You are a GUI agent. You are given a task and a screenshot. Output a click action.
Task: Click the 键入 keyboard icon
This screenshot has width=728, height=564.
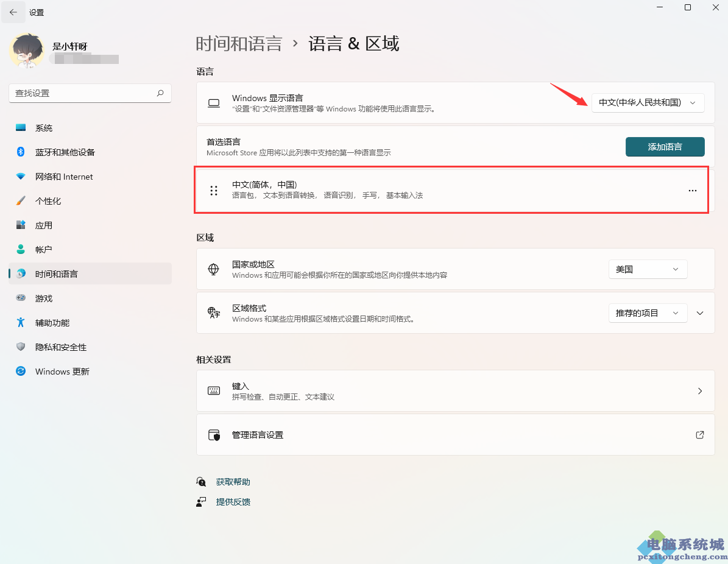tap(214, 391)
